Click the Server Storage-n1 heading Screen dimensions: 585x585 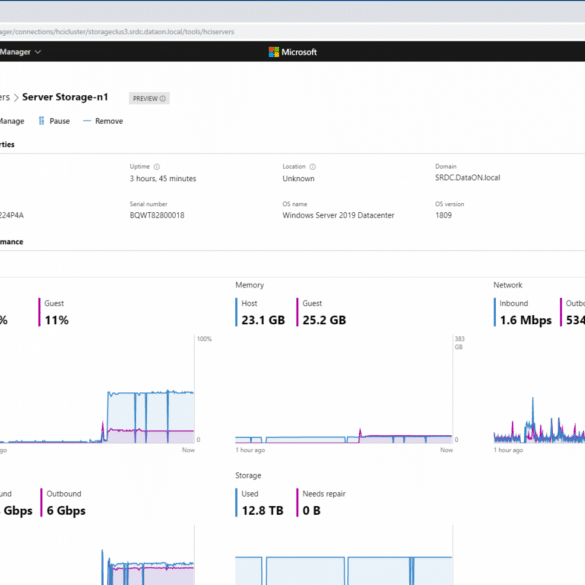click(65, 97)
